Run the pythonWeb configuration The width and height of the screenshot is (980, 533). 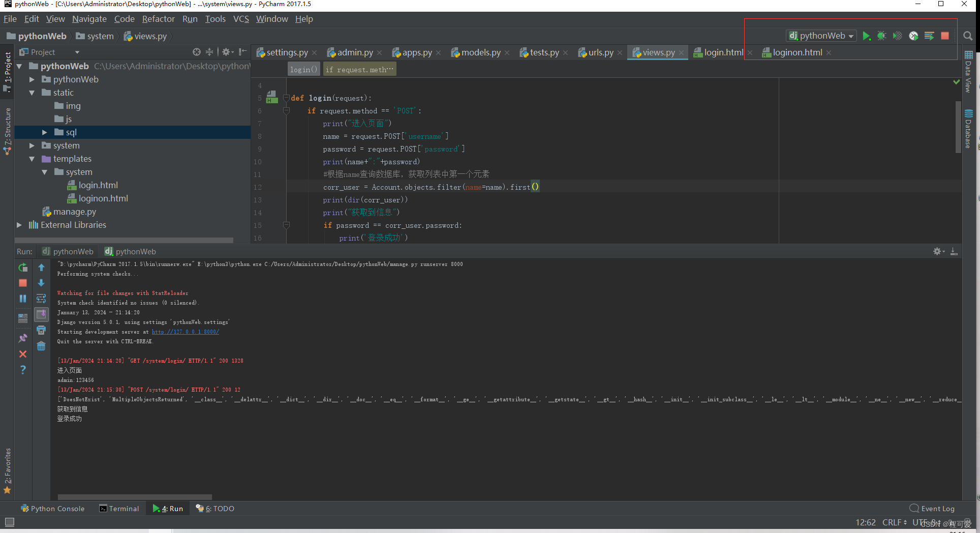coord(867,36)
